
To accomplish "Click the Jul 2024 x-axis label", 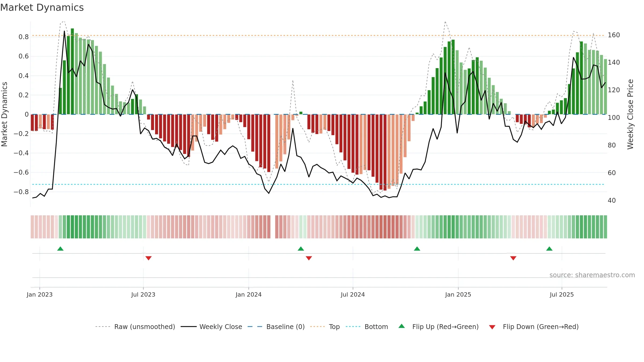I will point(353,294).
